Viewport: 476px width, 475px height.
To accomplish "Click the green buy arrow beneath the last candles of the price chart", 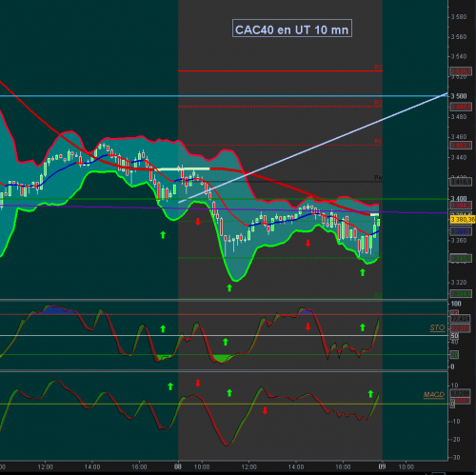I will click(363, 272).
